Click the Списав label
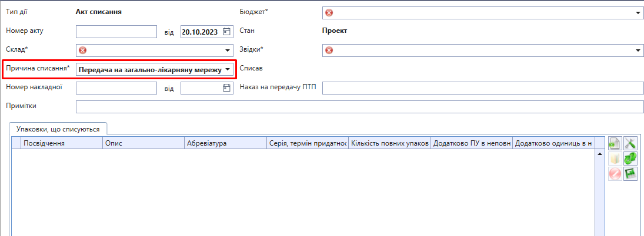The width and height of the screenshot is (644, 236). (251, 69)
